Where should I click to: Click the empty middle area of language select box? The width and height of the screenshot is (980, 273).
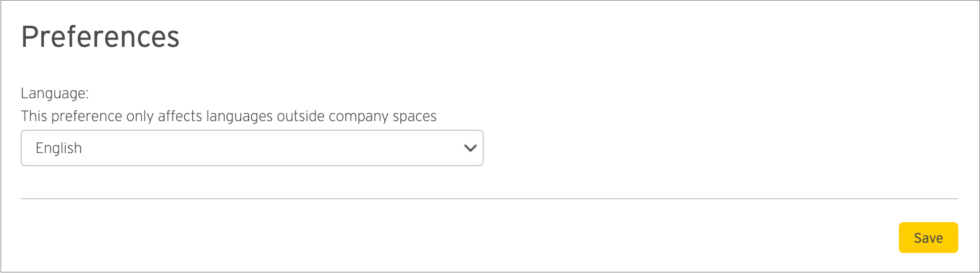(x=269, y=148)
